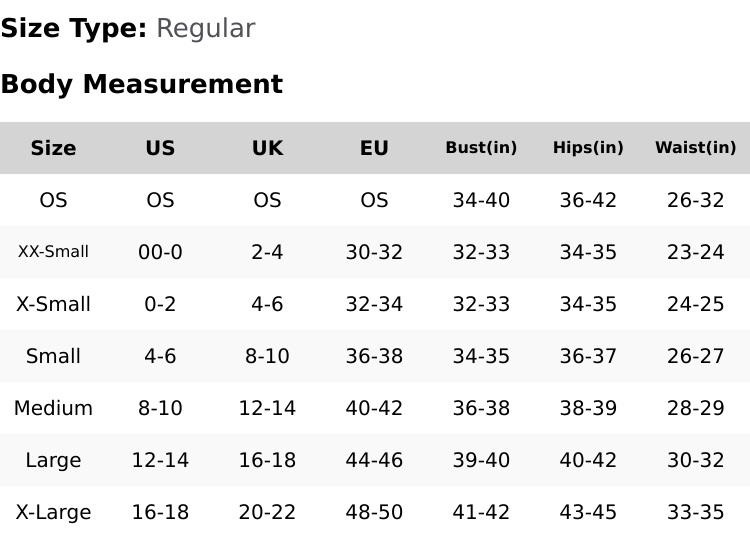Click the Large size row label

(53, 460)
